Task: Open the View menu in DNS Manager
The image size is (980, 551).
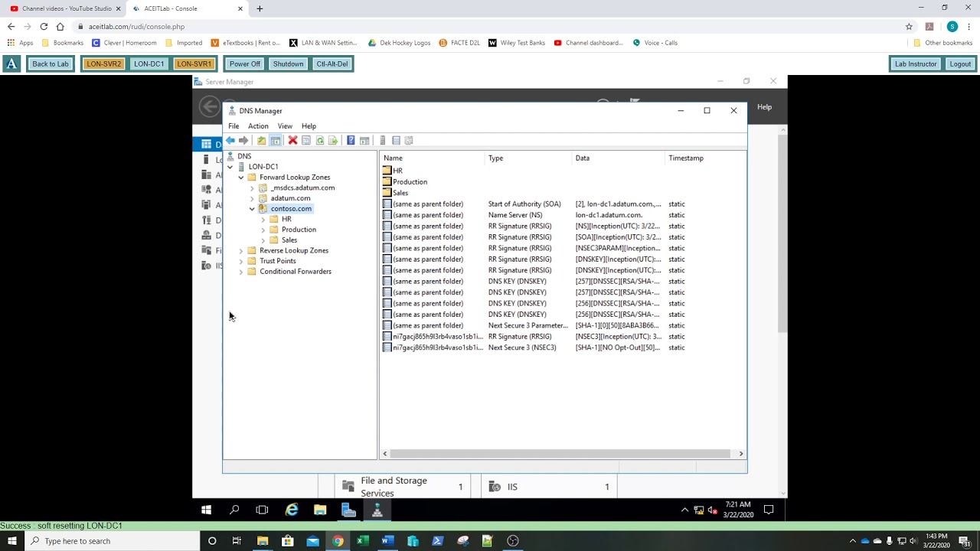Action: coord(285,126)
